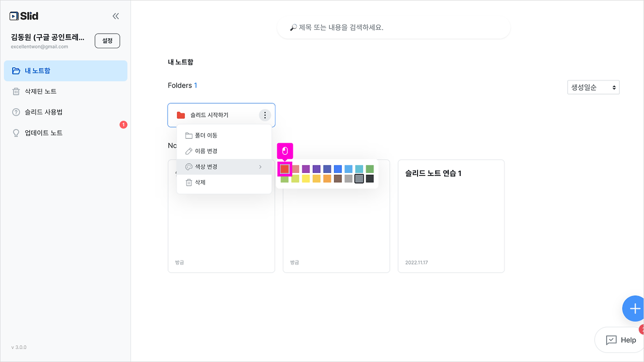644x362 pixels.
Task: Collapse the sidebar with the double chevron
Action: point(116,16)
